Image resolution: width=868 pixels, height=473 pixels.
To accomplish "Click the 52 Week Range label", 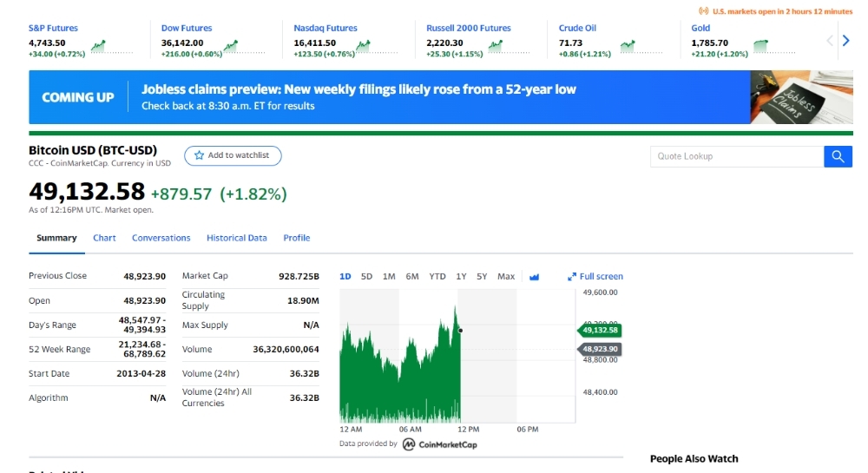I will point(59,349).
